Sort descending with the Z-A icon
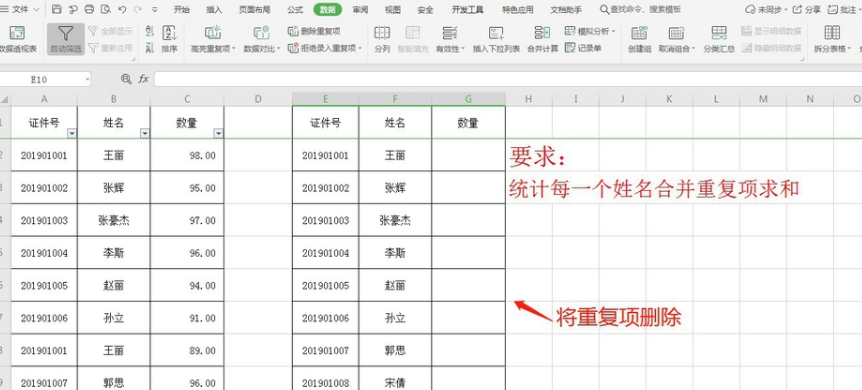The height and width of the screenshot is (390, 862). 150,48
